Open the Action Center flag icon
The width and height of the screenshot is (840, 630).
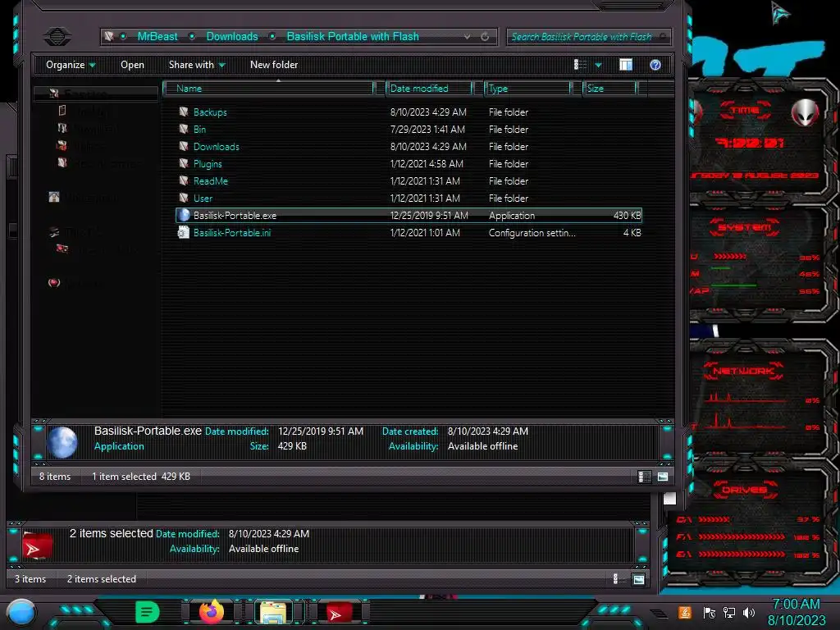(710, 613)
